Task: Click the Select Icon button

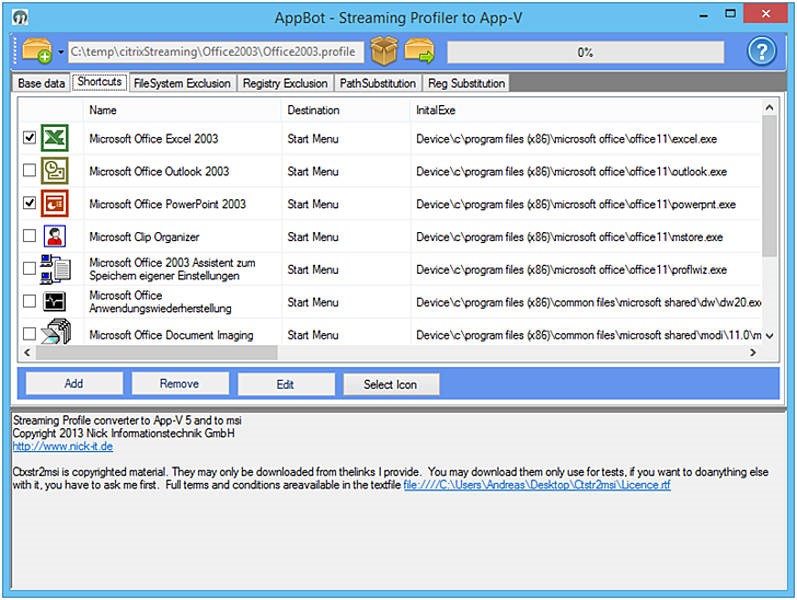Action: (391, 384)
